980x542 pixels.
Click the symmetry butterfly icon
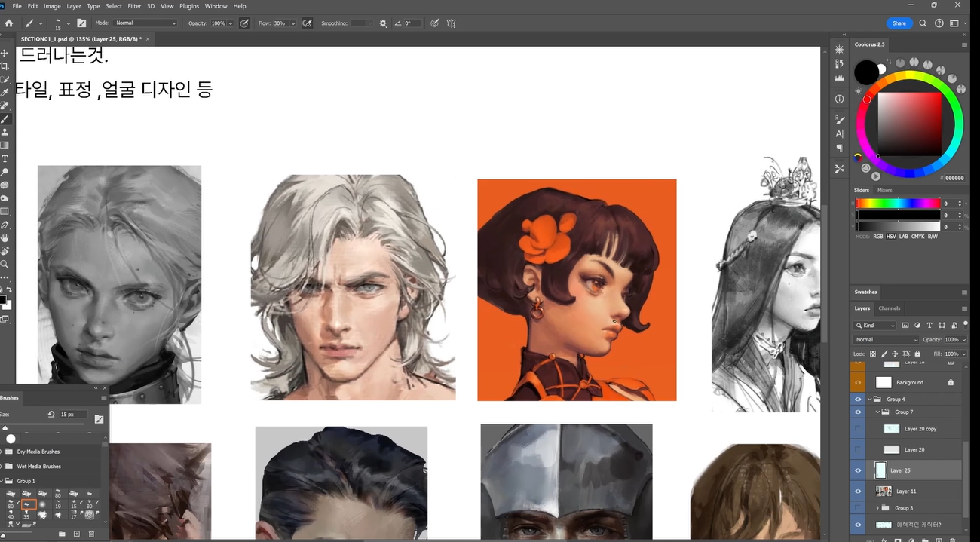click(451, 23)
